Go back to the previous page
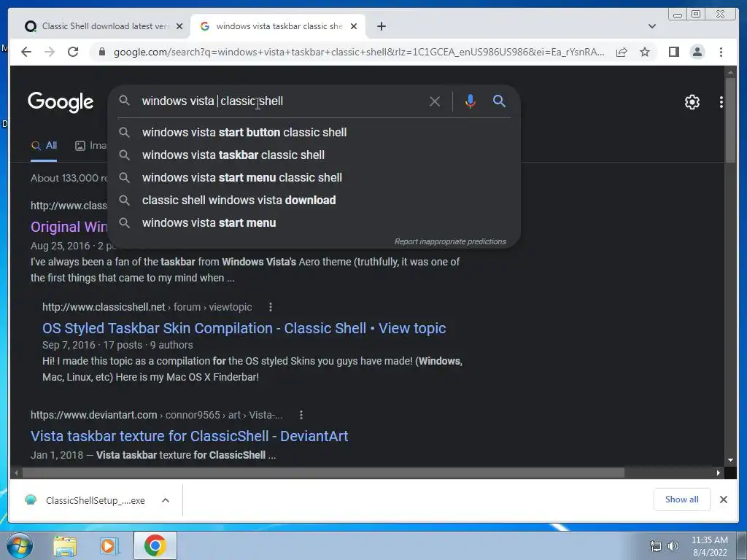 [x=26, y=52]
